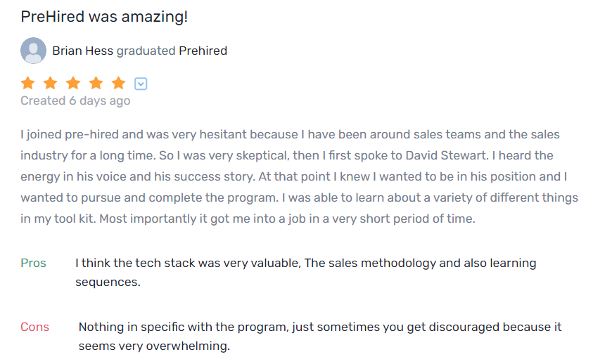
Task: Click the first orange rating star
Action: click(x=28, y=84)
